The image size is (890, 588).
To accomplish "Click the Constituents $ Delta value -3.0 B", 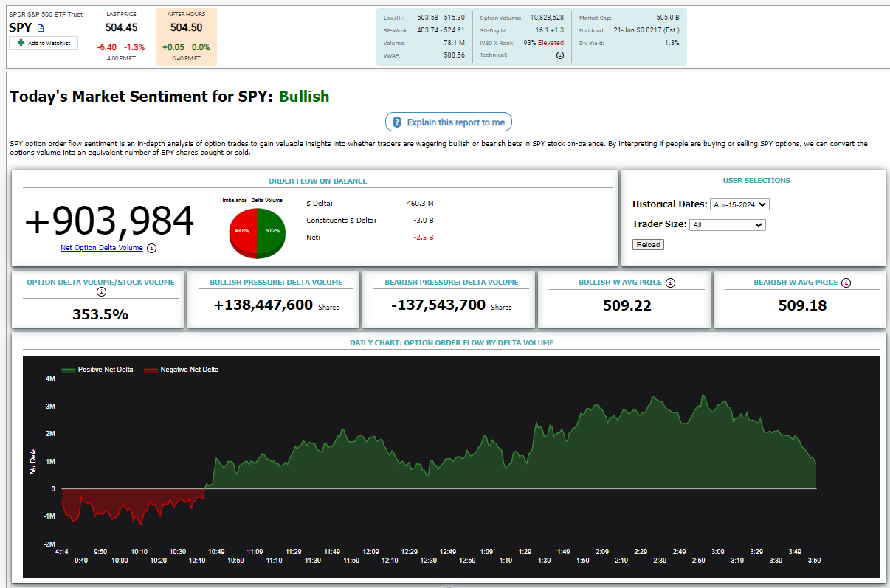I will 424,221.
